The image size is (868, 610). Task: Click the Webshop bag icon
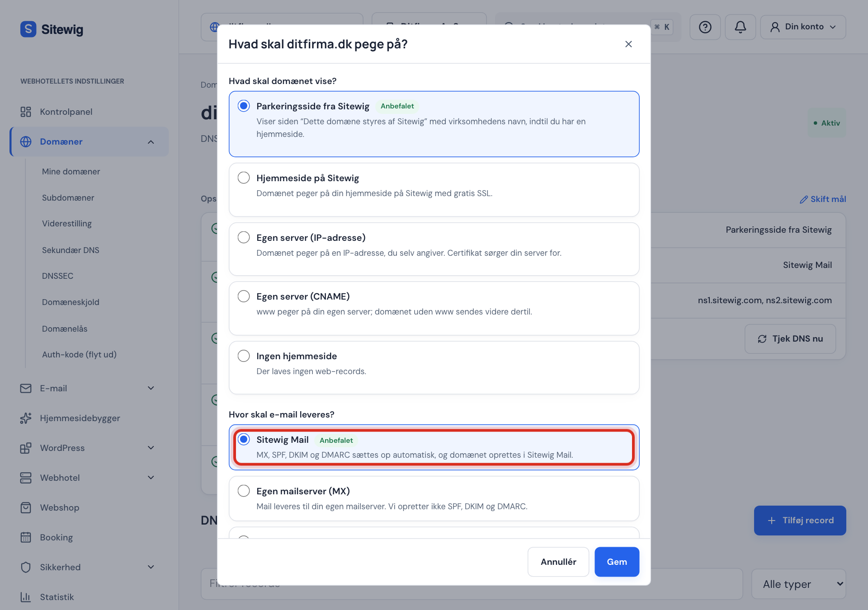pyautogui.click(x=26, y=507)
